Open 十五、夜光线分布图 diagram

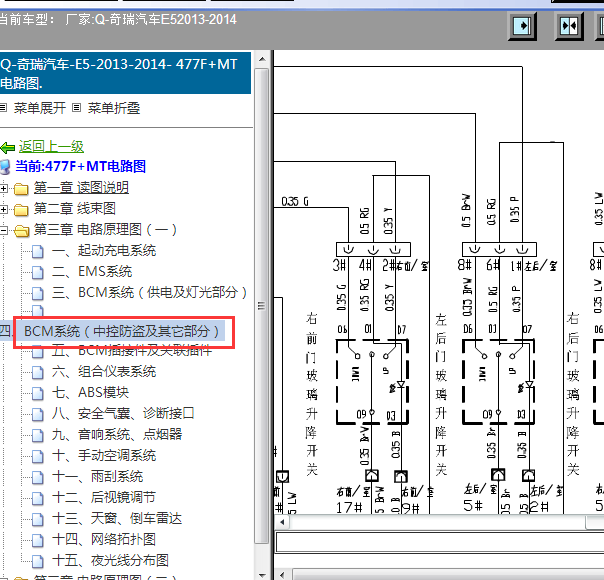coord(111,560)
